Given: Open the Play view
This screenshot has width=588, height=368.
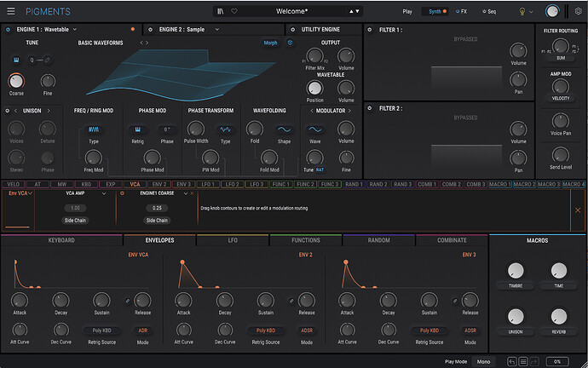Looking at the screenshot, I should (407, 12).
